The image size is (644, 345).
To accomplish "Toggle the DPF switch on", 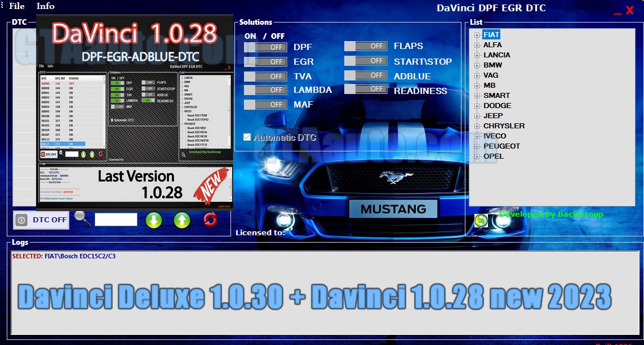I will 265,47.
